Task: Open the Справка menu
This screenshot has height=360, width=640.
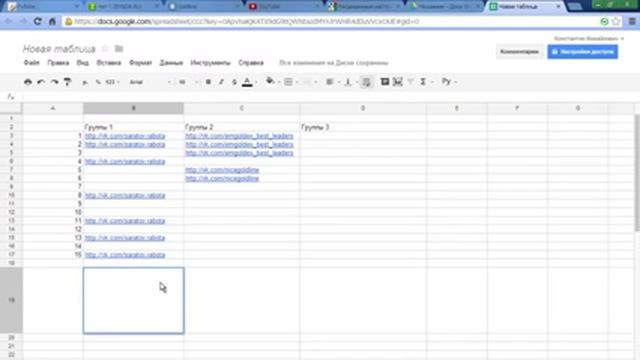Action: (251, 63)
